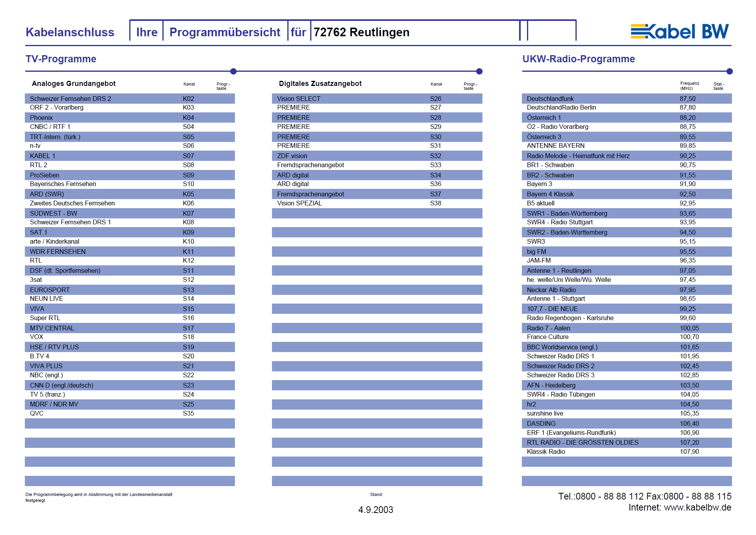Image resolution: width=756 pixels, height=535 pixels.
Task: Select the big FM 95,55 row
Action: 627,252
